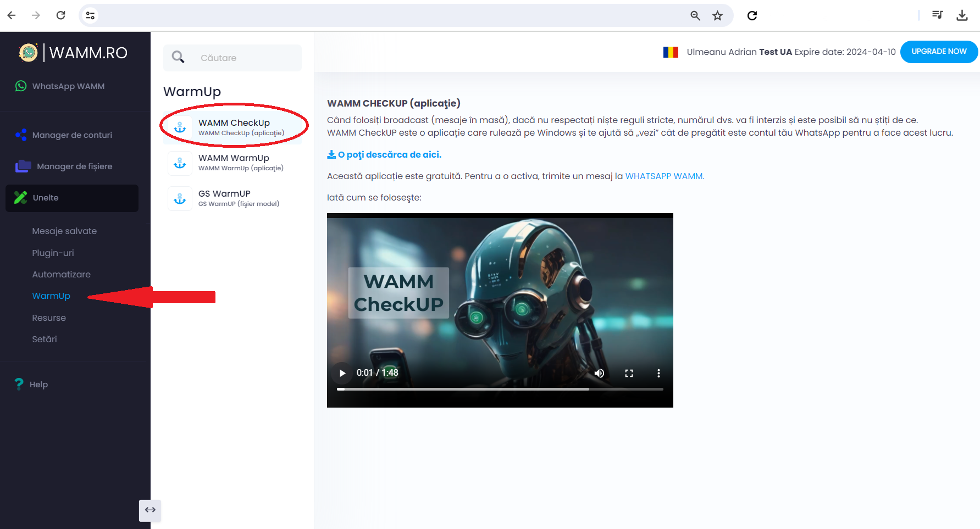The width and height of the screenshot is (980, 529).
Task: Expand the Unelte menu
Action: pos(72,198)
